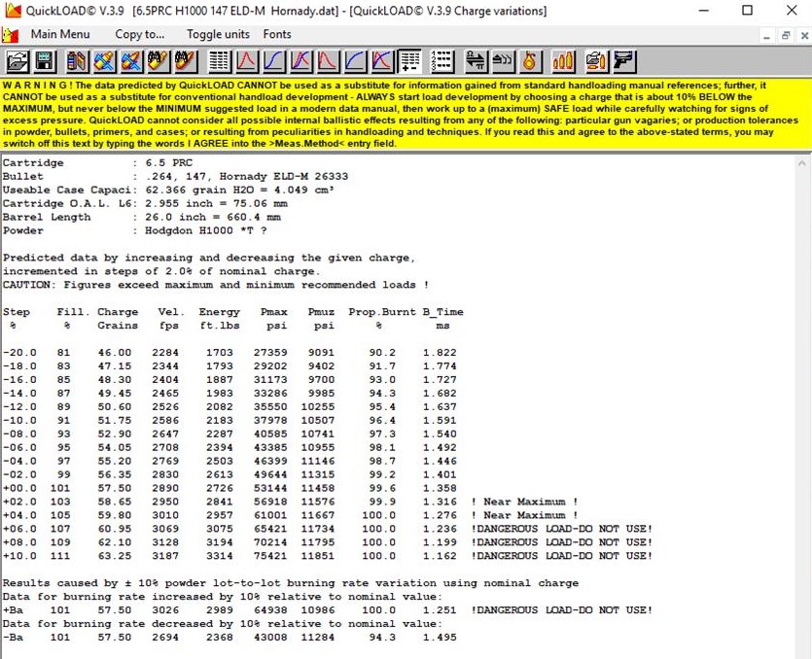Click the first cartridge with blue calipers icon

(104, 61)
